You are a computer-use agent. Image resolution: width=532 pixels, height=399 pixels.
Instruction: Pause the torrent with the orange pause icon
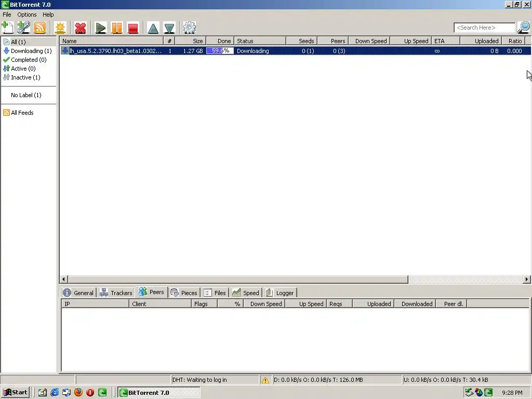coord(117,28)
